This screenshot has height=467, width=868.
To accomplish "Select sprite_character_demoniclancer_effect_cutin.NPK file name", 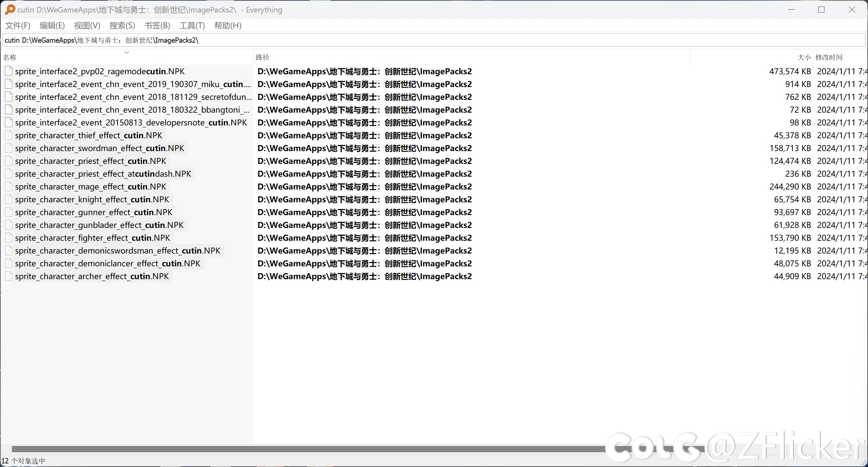I will (x=108, y=263).
